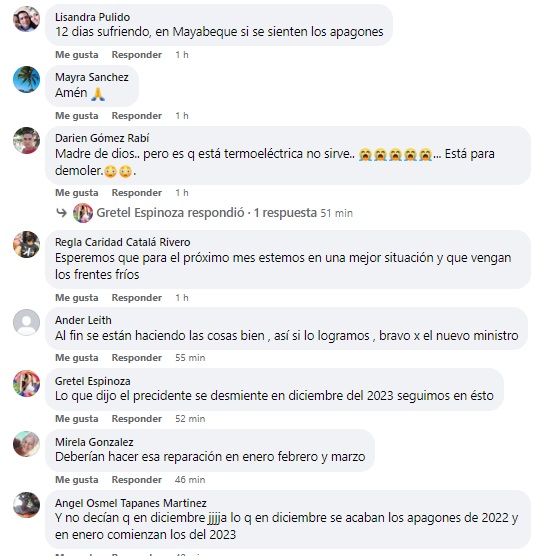The image size is (543, 556).
Task: Open Ander Leith's default gray avatar
Action: [26, 322]
